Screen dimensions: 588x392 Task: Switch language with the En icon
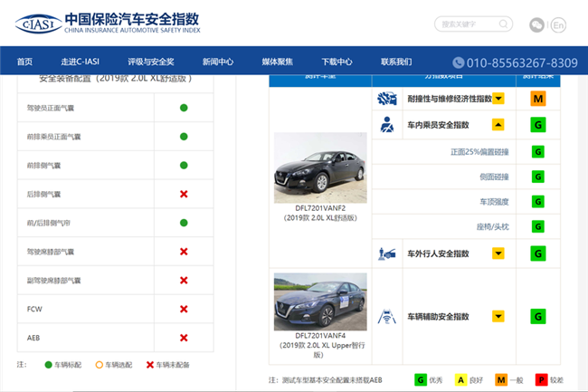(558, 25)
